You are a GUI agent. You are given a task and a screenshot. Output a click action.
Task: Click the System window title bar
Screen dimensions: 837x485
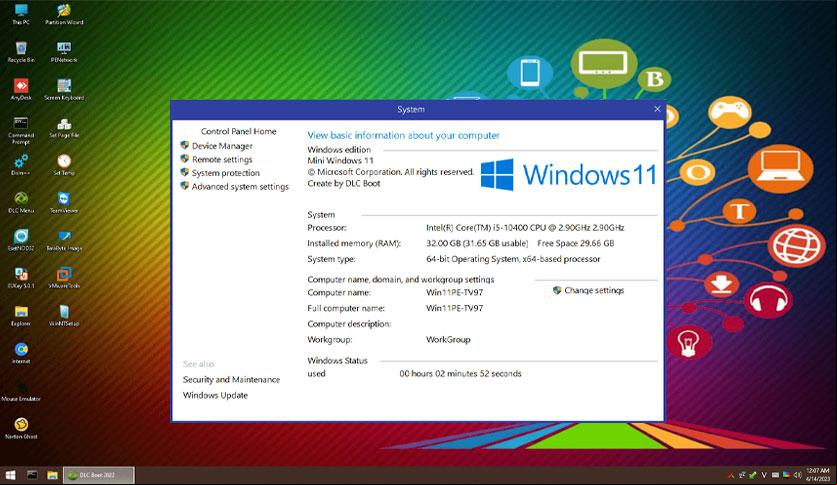(x=410, y=109)
